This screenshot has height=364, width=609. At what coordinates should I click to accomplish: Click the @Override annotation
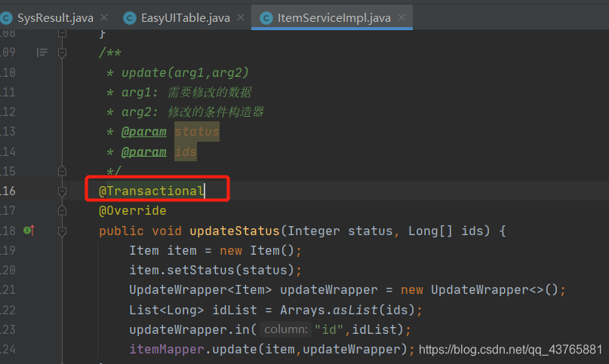click(133, 211)
